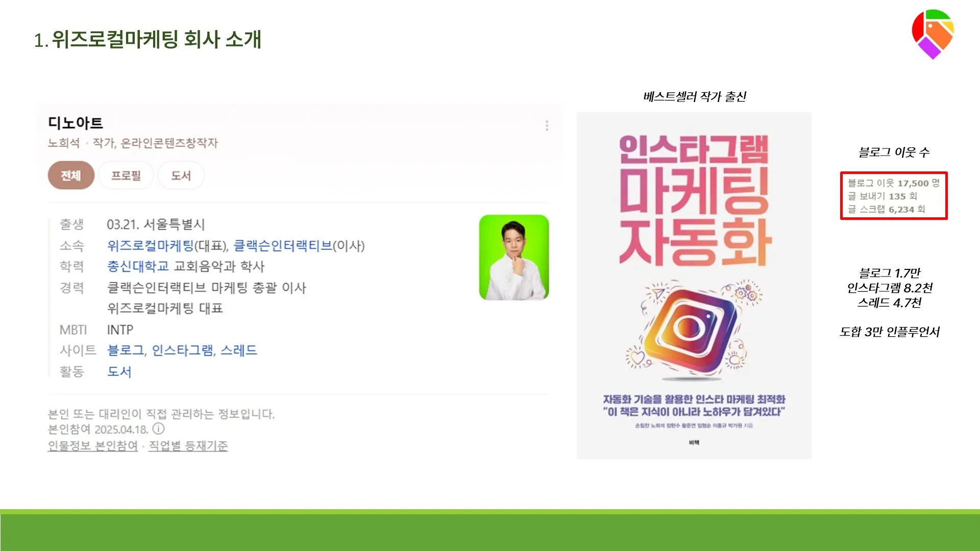Switch to the 프로필 tab

tap(126, 176)
